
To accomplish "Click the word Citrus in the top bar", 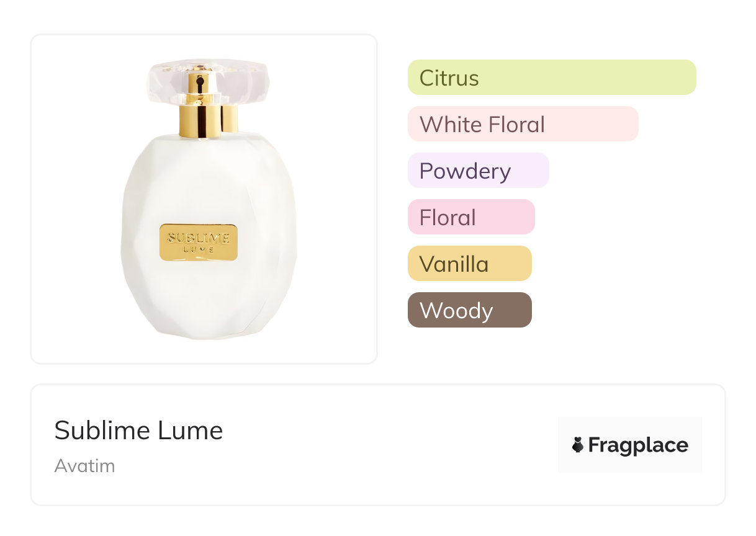I will (x=449, y=78).
